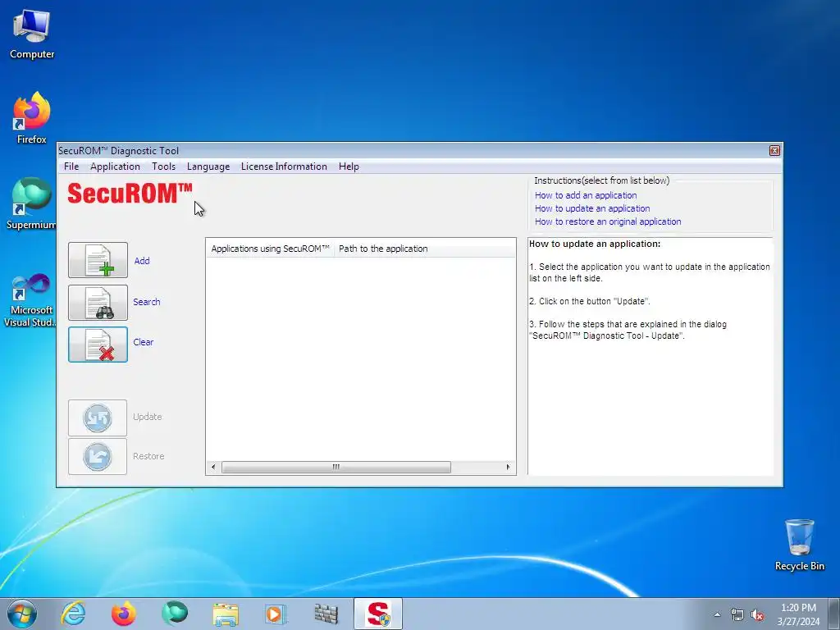This screenshot has height=630, width=840.
Task: Select the Recycle Bin desktop icon
Action: point(799,545)
